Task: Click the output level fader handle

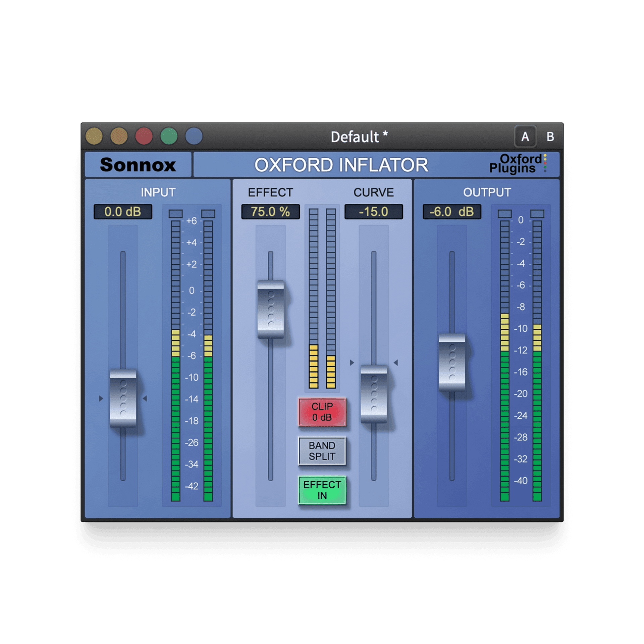Action: [x=452, y=362]
